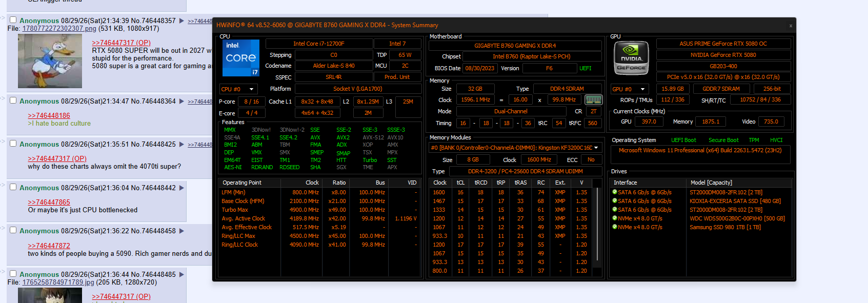Click the tRAS column header in timings table
Viewport: 868px width, 303px height.
(x=520, y=183)
